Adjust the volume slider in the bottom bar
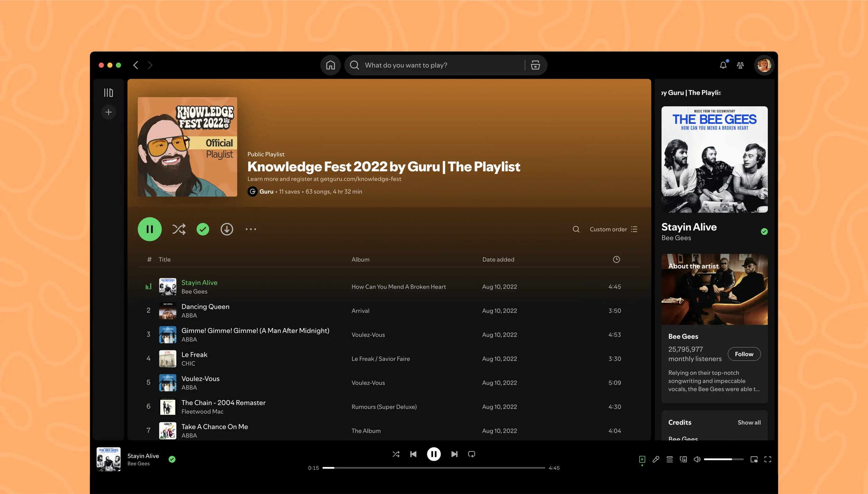The height and width of the screenshot is (494, 868). click(723, 459)
